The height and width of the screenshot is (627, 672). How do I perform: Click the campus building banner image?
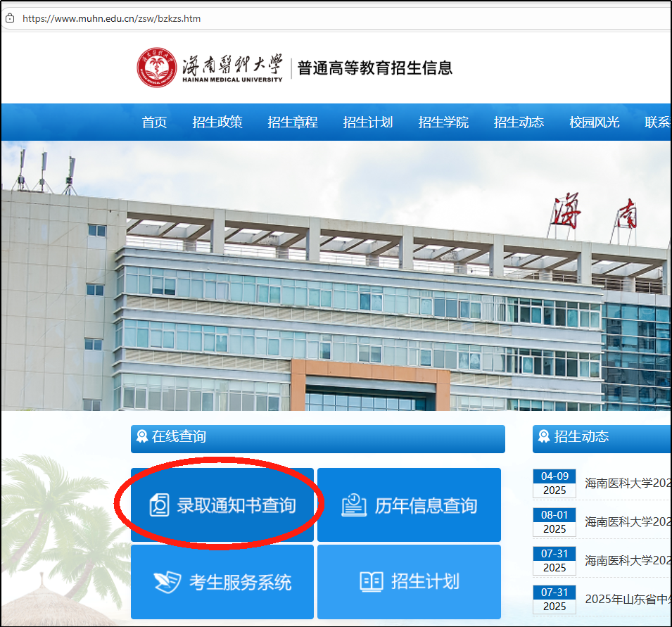click(336, 278)
